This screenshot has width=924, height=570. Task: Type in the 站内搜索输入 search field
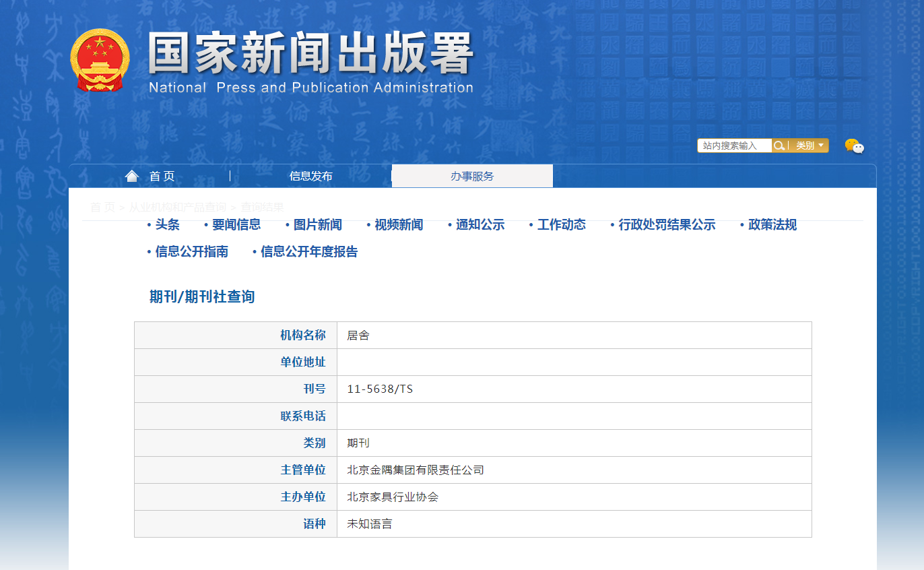pyautogui.click(x=734, y=146)
